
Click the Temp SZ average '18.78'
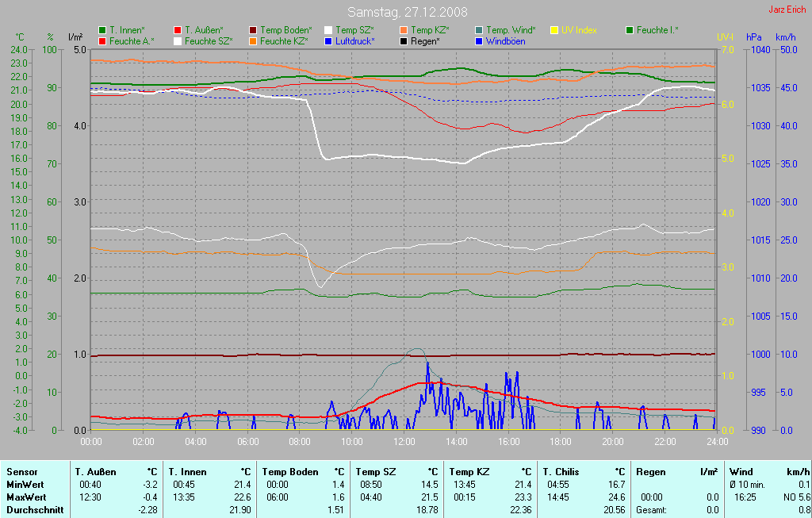pyautogui.click(x=427, y=510)
